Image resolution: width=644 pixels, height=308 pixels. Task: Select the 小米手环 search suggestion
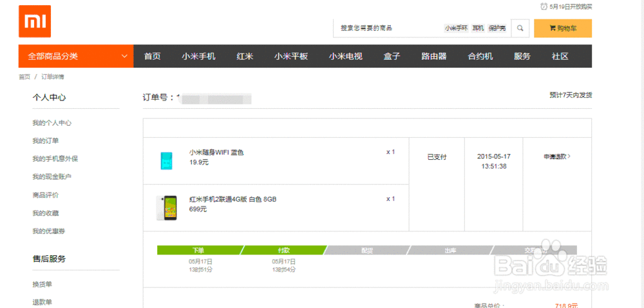point(456,28)
